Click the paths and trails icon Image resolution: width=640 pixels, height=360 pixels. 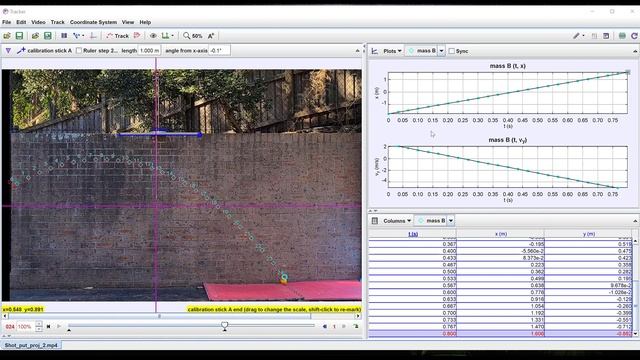tap(165, 36)
